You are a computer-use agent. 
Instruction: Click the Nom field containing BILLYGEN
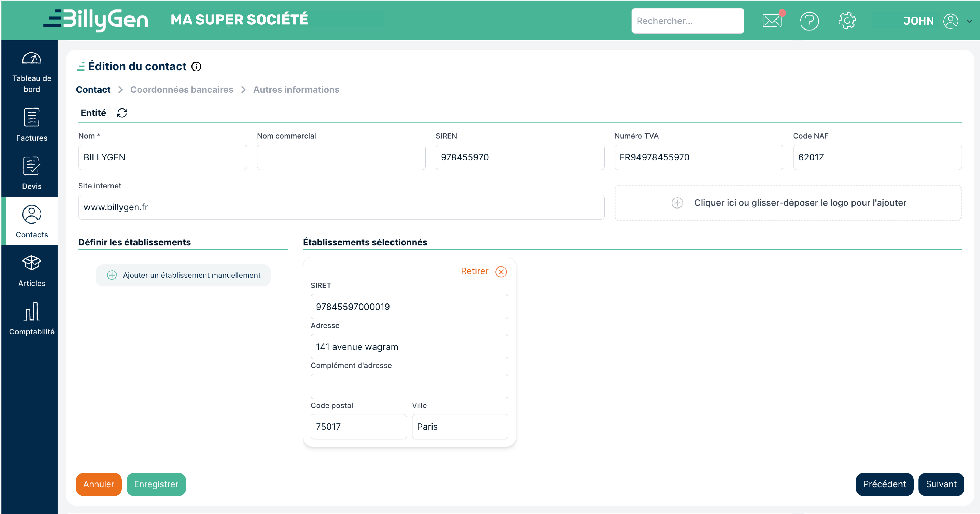[162, 157]
